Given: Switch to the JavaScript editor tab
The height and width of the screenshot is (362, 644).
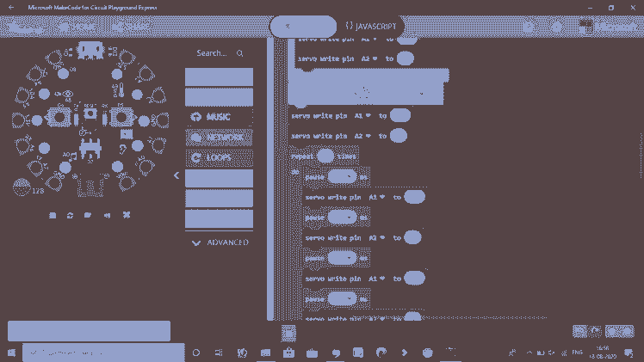Looking at the screenshot, I should [x=370, y=27].
